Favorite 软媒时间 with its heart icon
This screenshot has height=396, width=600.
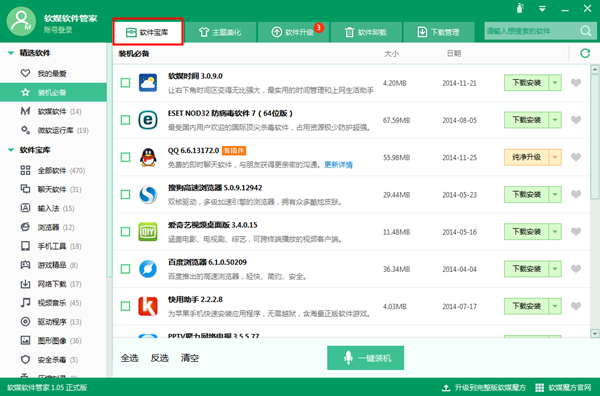(x=576, y=83)
